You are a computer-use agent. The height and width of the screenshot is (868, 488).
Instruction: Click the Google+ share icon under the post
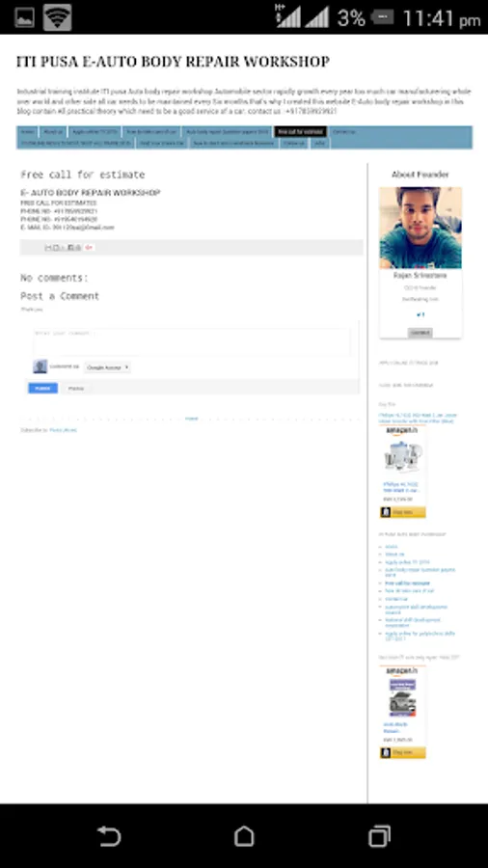coord(89,248)
